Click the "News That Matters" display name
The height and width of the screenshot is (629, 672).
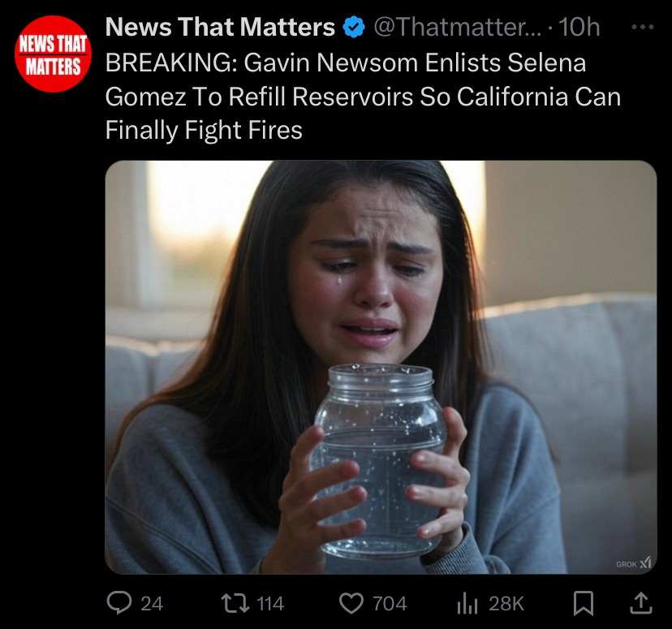point(220,27)
